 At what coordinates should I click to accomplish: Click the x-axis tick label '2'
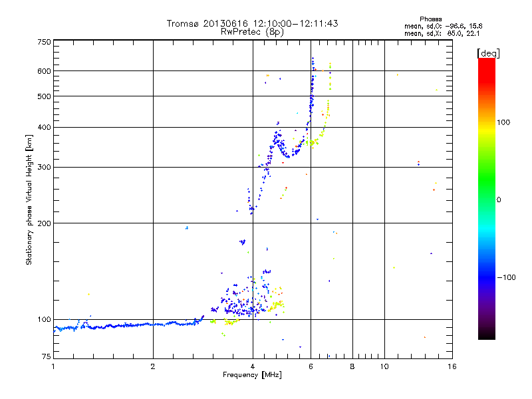point(153,366)
